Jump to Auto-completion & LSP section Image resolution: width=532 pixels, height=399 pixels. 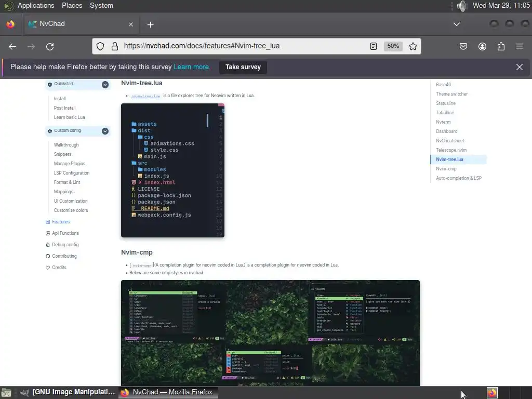click(x=459, y=178)
